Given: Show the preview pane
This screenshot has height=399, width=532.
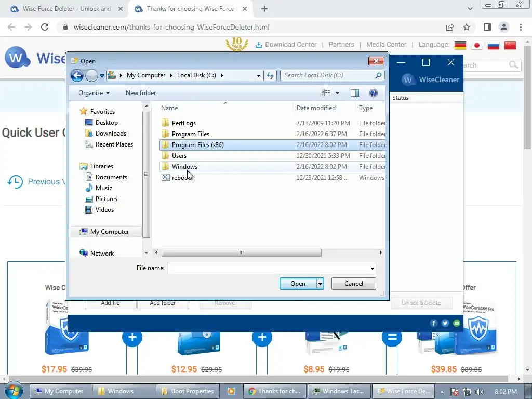Looking at the screenshot, I should [x=355, y=93].
